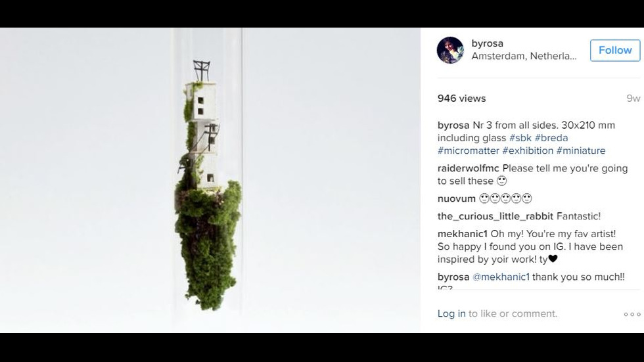
Task: Click the 946 views counter
Action: [461, 99]
